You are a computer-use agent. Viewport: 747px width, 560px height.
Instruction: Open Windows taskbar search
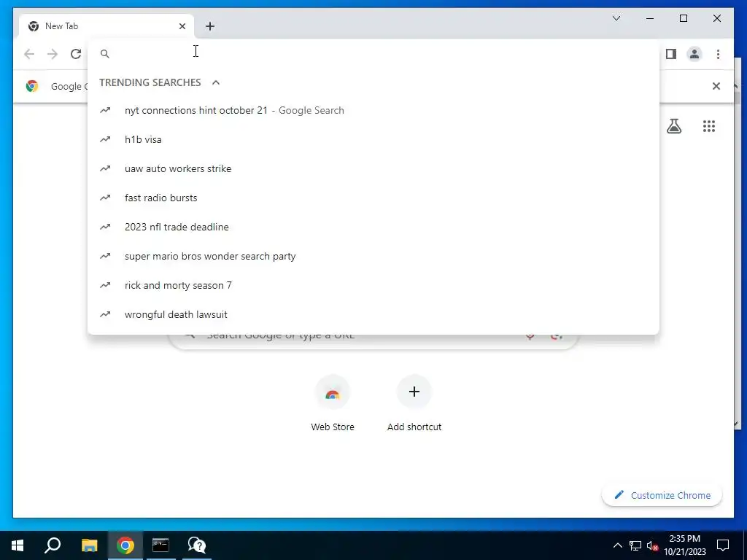coord(53,545)
